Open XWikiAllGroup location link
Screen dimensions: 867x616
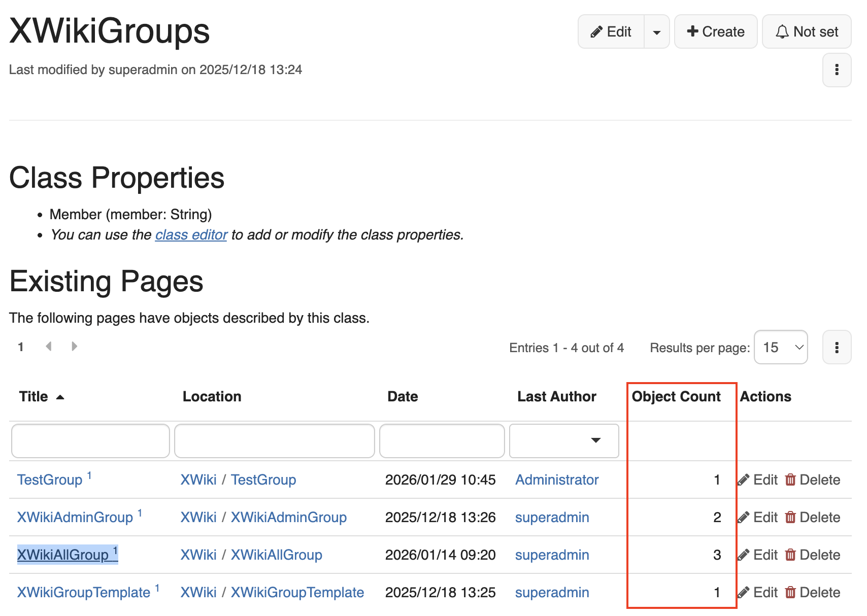[x=277, y=555]
